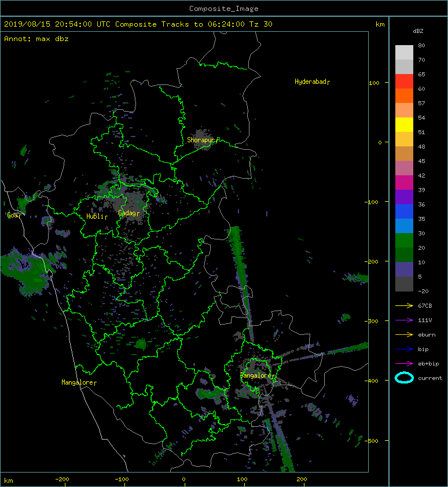Viewport: 448px width, 487px height.
Task: Click the Hyderabad city label
Action: [x=312, y=82]
